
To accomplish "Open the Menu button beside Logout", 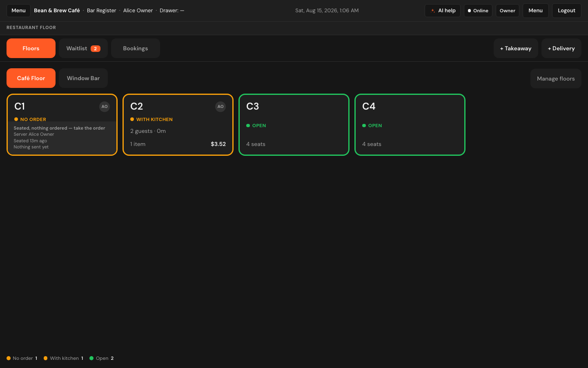I will [x=536, y=11].
